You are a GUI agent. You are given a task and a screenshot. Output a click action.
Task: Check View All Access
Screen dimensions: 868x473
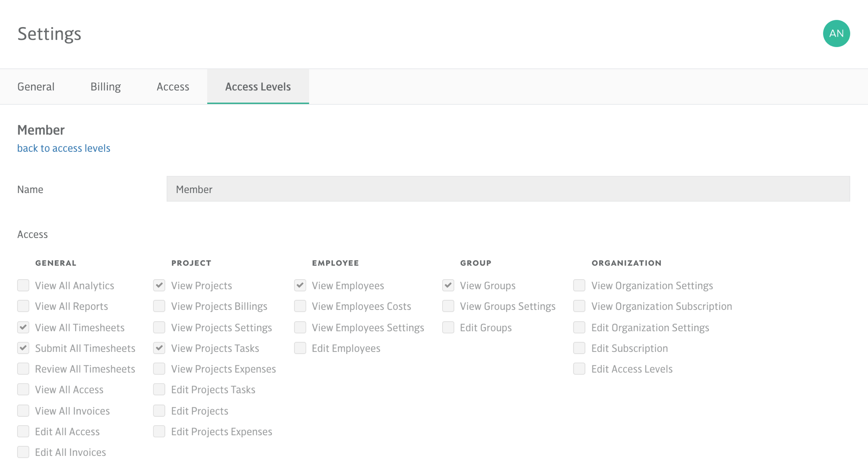(x=23, y=389)
